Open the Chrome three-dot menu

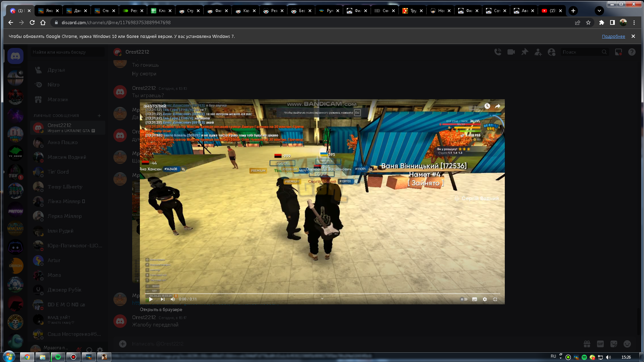[634, 22]
